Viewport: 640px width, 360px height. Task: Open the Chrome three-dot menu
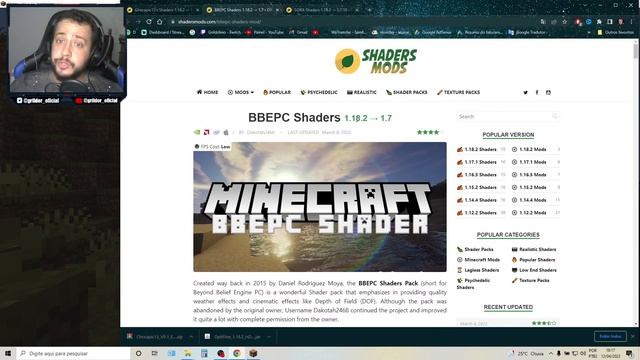click(x=632, y=22)
